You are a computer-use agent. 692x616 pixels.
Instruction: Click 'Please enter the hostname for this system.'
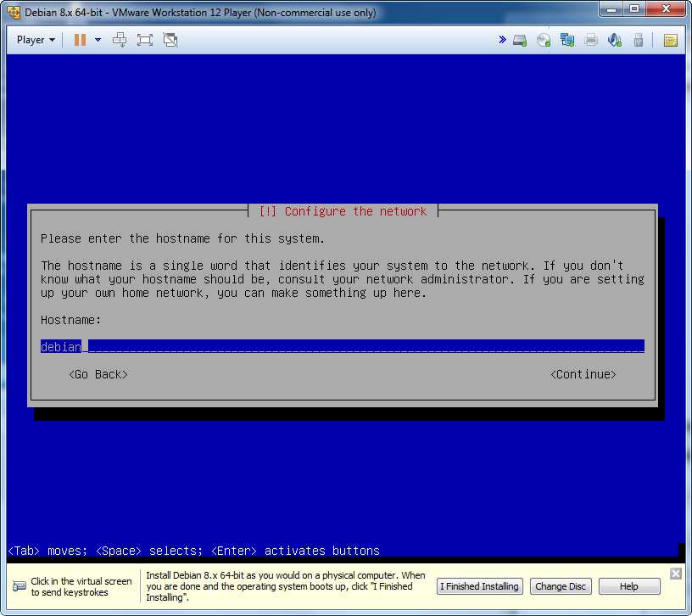point(182,239)
